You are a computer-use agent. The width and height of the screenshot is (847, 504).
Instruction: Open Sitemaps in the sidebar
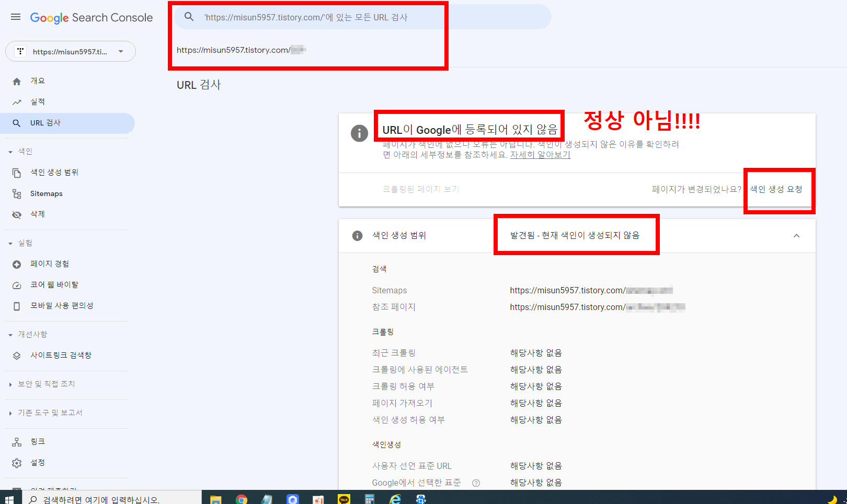pyautogui.click(x=47, y=193)
